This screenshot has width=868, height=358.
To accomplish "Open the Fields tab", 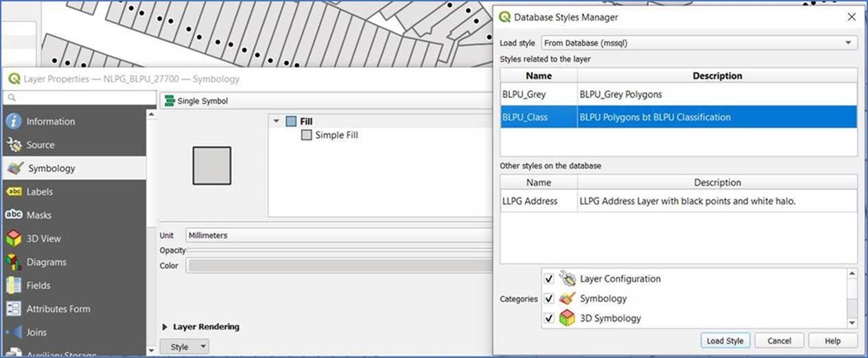I will point(73,285).
